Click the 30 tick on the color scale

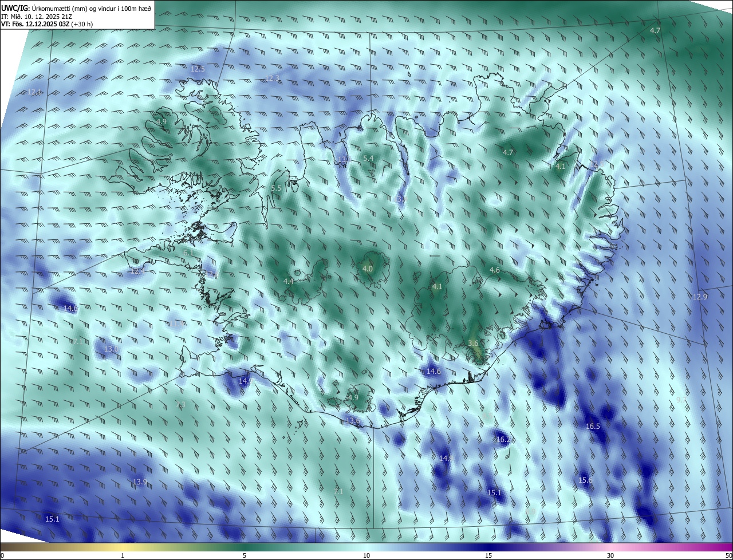point(610,555)
